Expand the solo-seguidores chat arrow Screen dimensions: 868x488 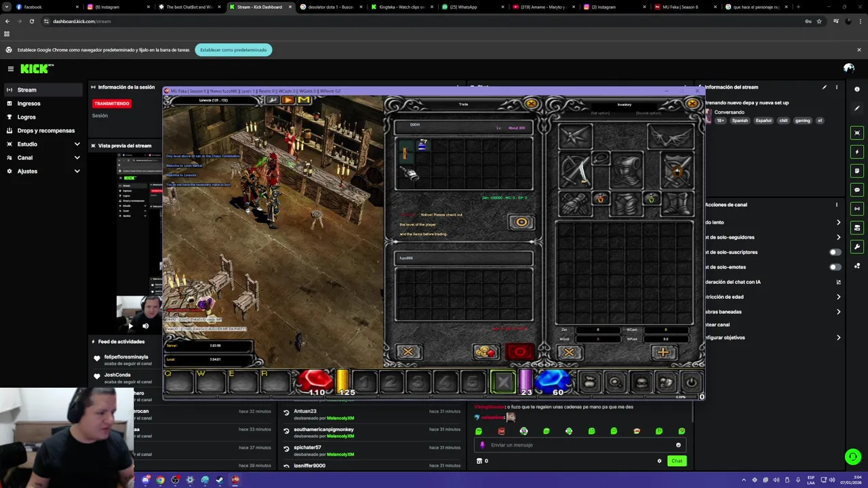coord(838,237)
